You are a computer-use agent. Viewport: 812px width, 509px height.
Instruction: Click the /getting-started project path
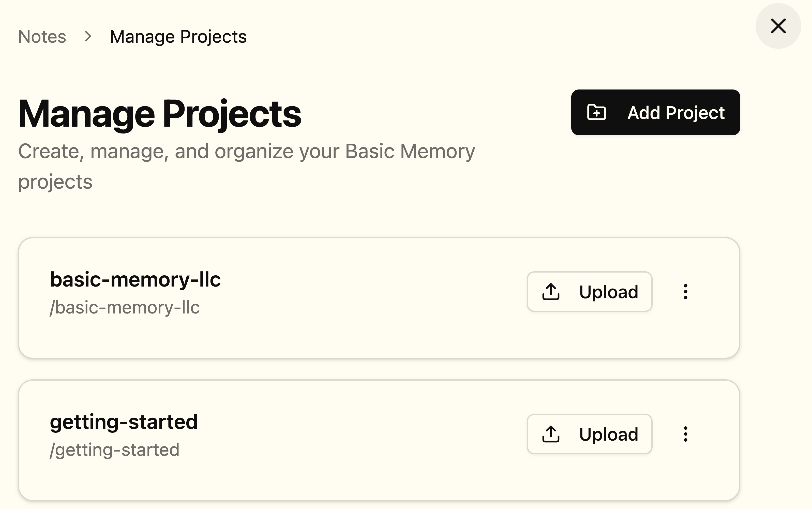pyautogui.click(x=115, y=450)
